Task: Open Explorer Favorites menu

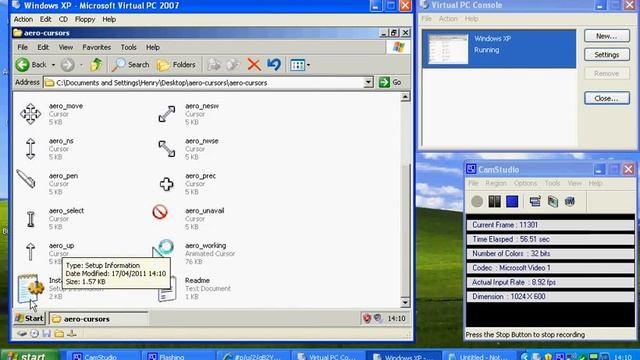Action: [96, 47]
